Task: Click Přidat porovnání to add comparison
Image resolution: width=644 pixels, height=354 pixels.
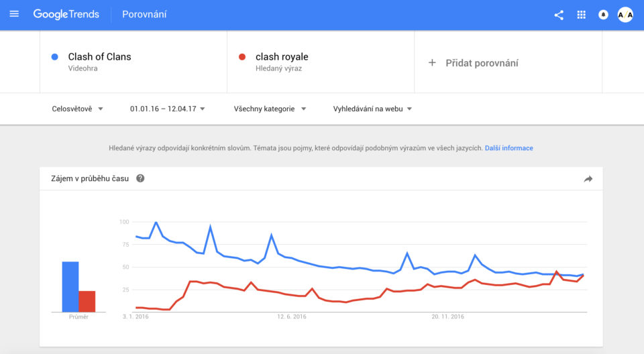Action: [482, 63]
